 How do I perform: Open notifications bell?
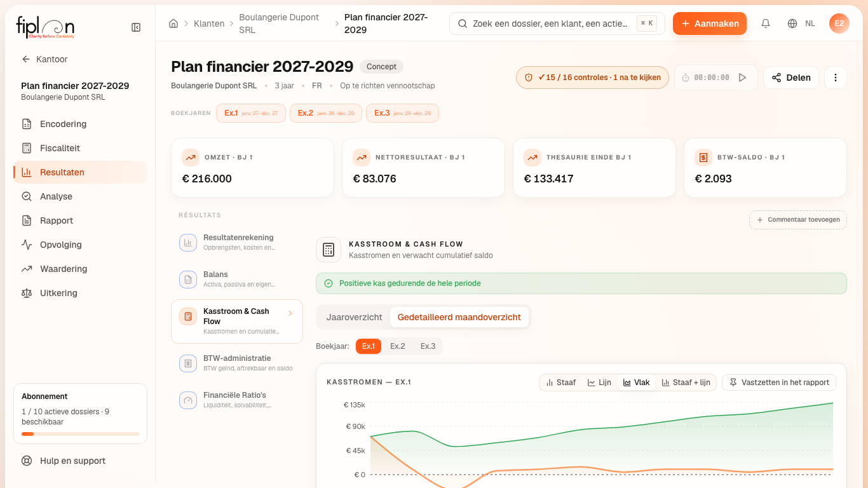point(766,24)
